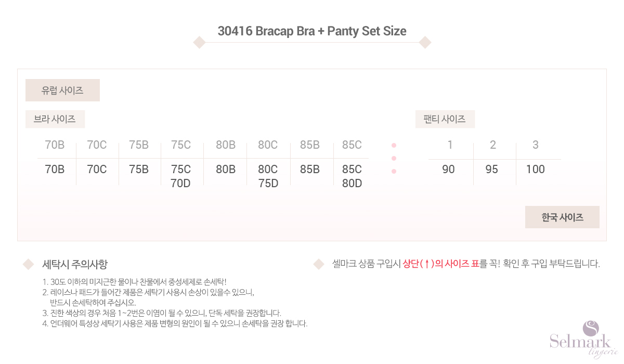
Task: Select the 한국 사이즈 label
Action: click(562, 217)
